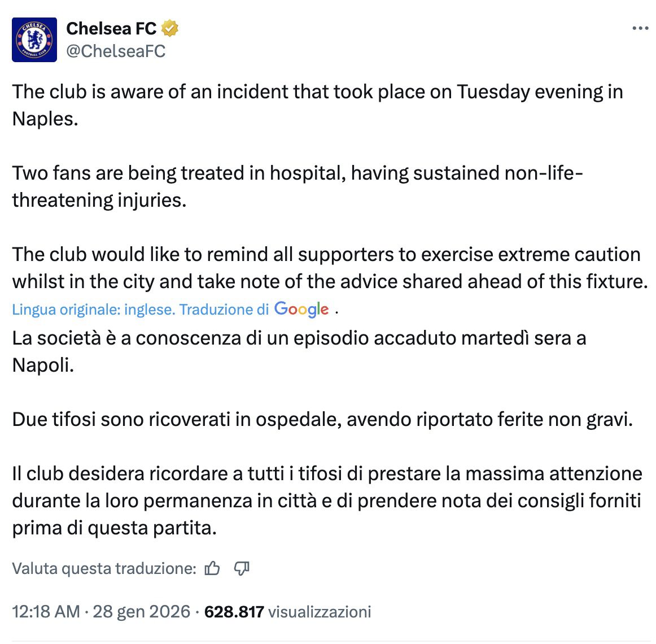Image resolution: width=656 pixels, height=644 pixels.
Task: Open the @ChelseaFC handle link
Action: click(116, 51)
